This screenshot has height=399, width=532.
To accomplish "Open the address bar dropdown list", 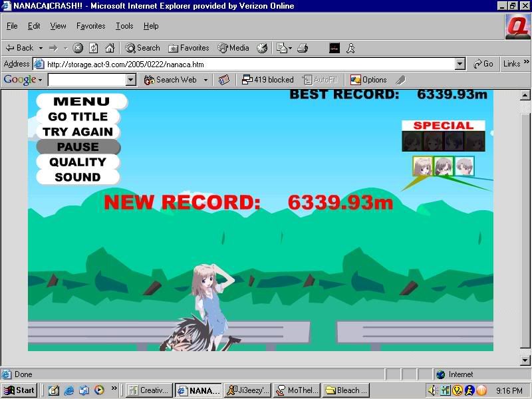I will pyautogui.click(x=460, y=64).
